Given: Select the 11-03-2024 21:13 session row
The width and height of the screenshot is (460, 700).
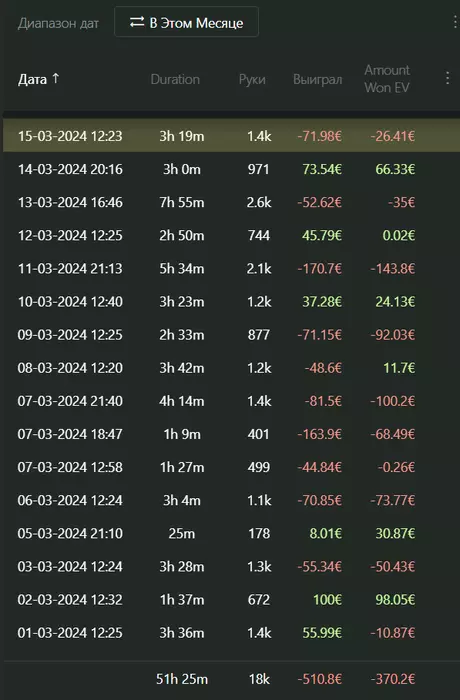Looking at the screenshot, I should pyautogui.click(x=231, y=268).
